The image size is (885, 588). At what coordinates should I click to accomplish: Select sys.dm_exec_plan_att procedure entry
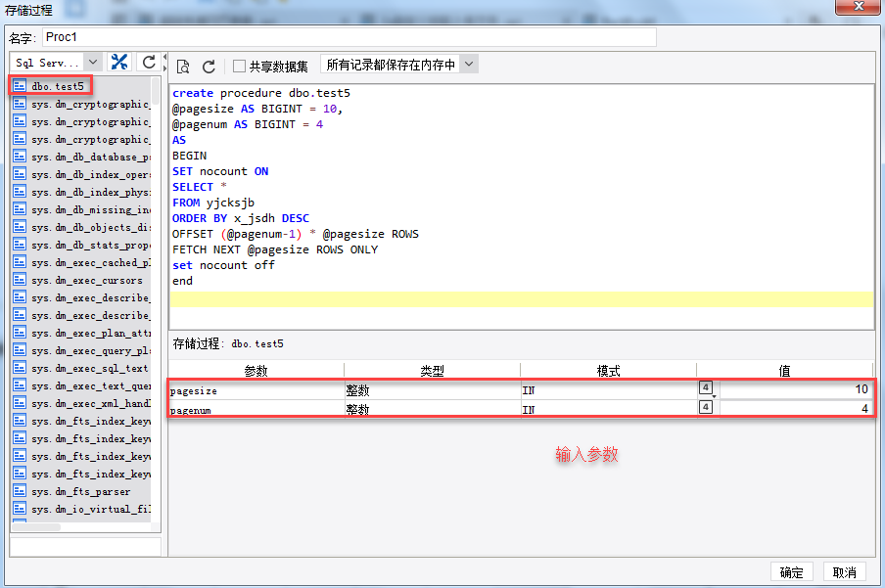pos(91,334)
